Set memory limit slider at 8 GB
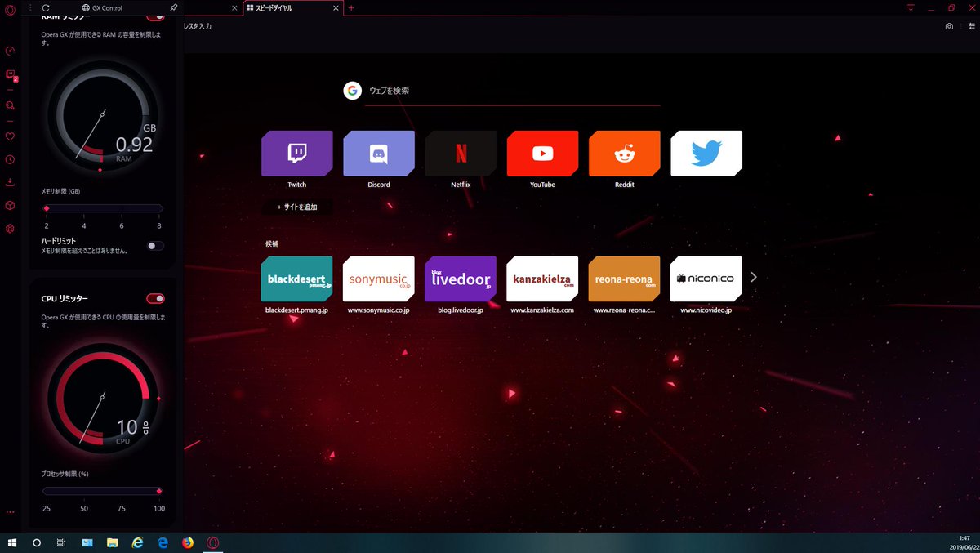The image size is (980, 553). pyautogui.click(x=159, y=209)
